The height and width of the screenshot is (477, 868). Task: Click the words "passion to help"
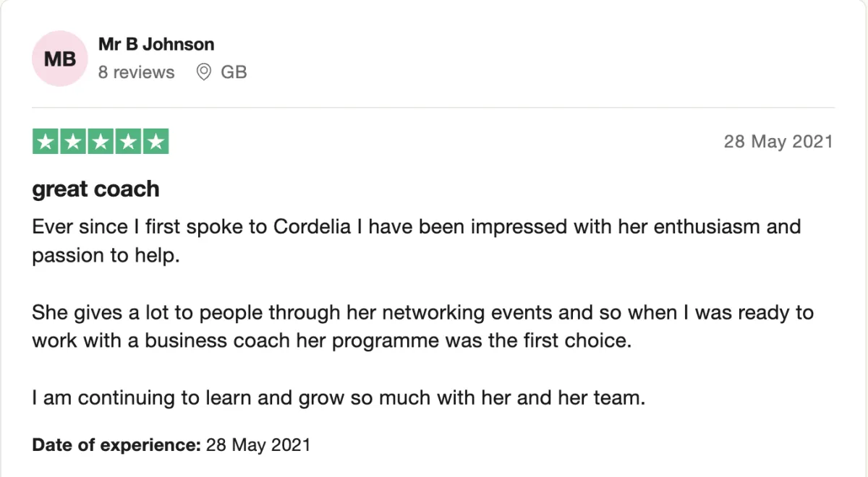point(104,257)
